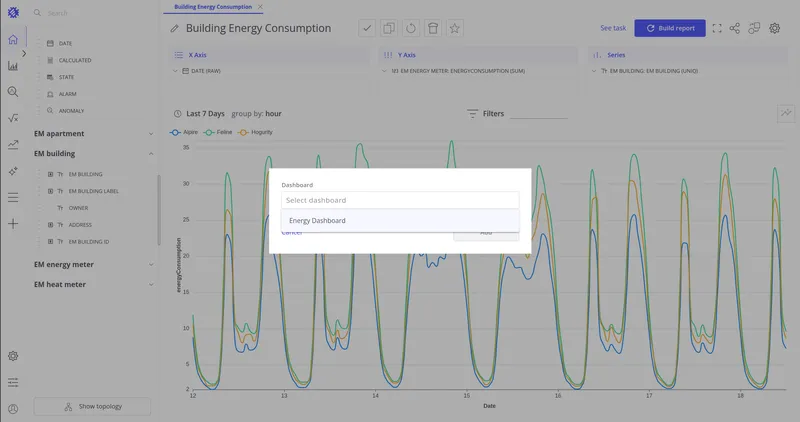
Task: Click the trash delete toolbar button
Action: point(433,28)
